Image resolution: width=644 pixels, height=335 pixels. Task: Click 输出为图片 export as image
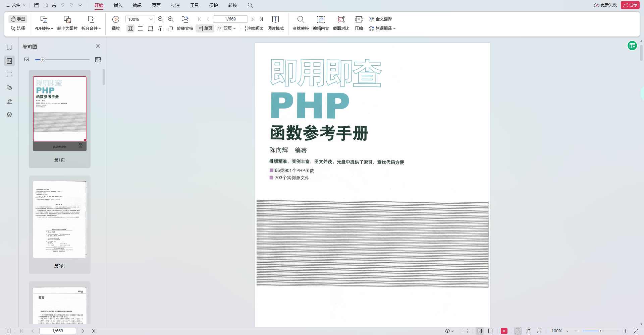point(67,23)
